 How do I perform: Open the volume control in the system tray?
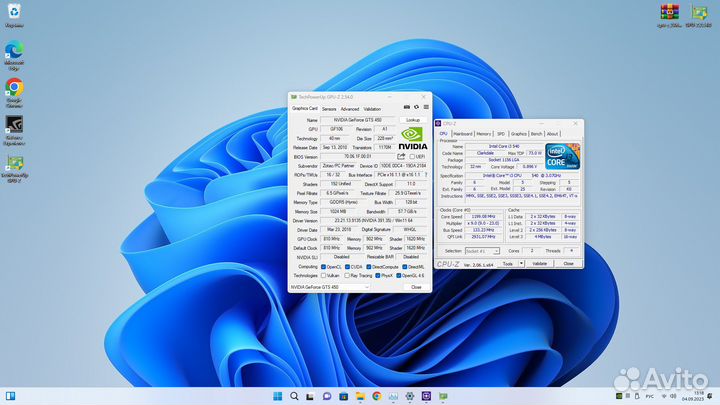click(673, 396)
